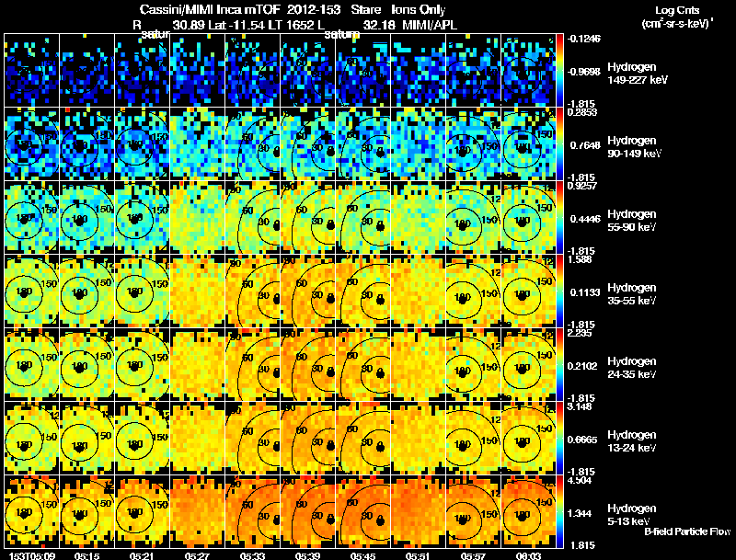The width and height of the screenshot is (736, 560).
Task: Select the 'Hydrogen 5-13 keV' row label
Action: click(x=632, y=515)
